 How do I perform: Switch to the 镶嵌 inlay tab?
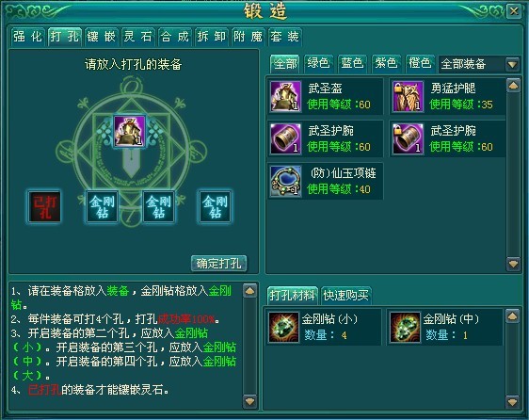(102, 37)
